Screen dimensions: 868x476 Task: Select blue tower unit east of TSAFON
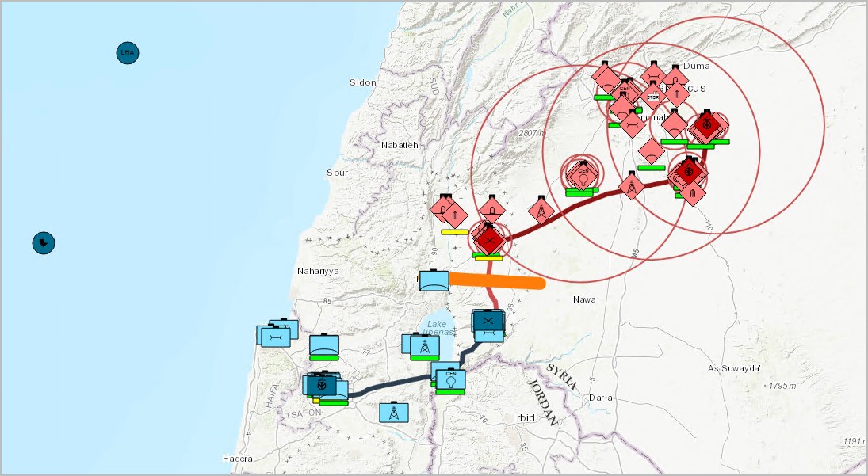(x=394, y=413)
